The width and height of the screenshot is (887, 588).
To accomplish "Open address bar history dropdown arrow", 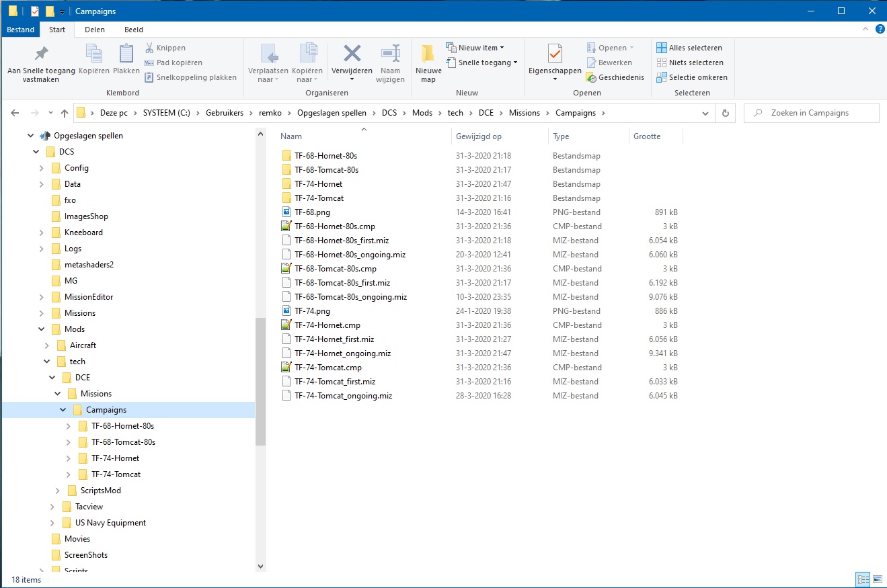I will coord(705,113).
